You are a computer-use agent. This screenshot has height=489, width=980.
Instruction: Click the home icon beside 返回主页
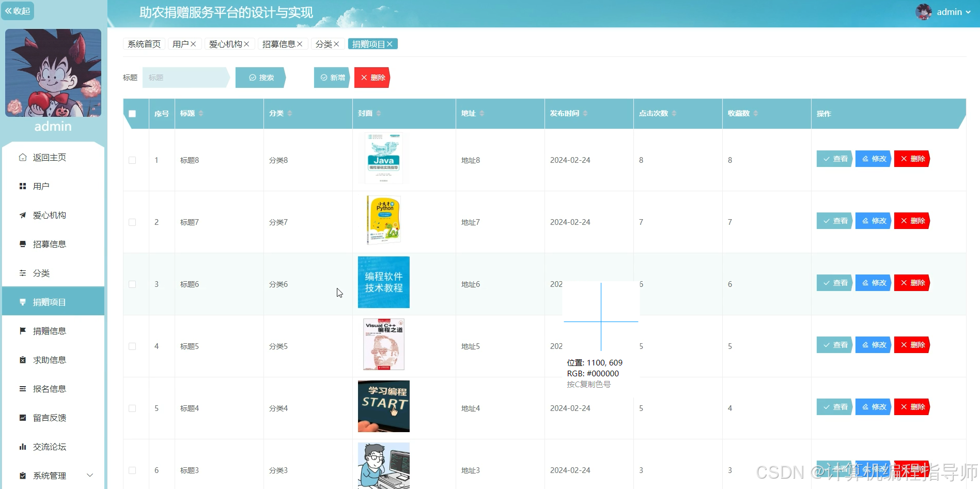pyautogui.click(x=23, y=157)
